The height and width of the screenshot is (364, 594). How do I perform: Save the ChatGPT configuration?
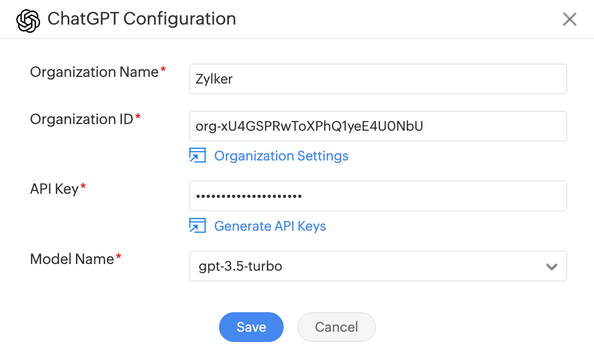[x=251, y=327]
